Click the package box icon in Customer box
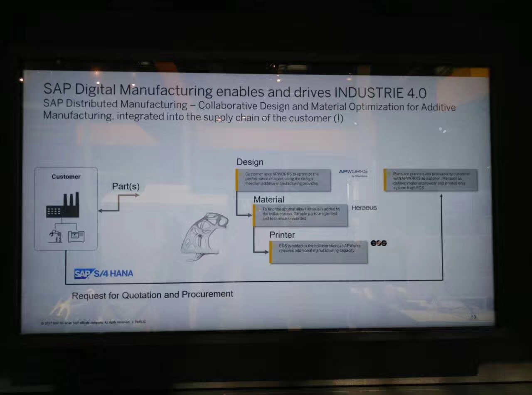 76,236
